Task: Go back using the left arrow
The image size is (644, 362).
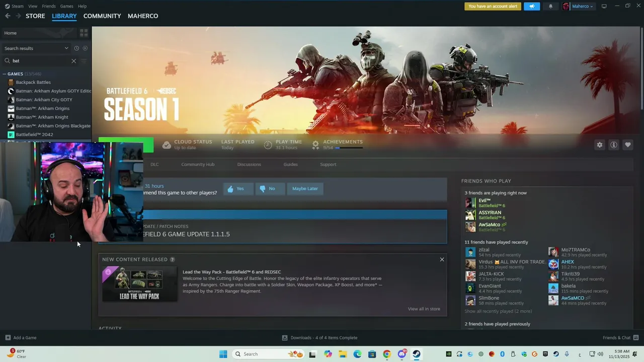Action: 8,16
